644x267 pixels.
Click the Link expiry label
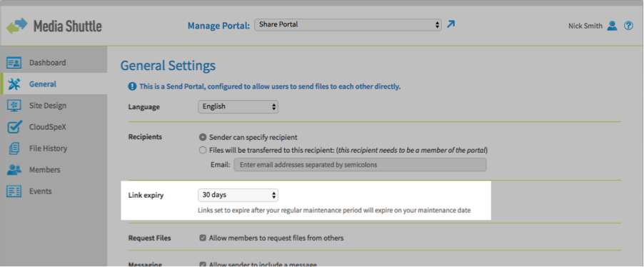(146, 196)
